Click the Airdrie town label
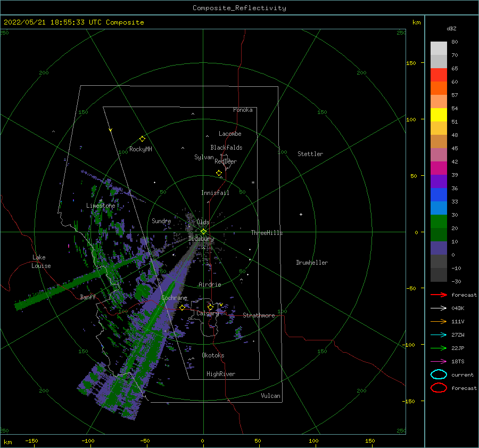 [210, 284]
